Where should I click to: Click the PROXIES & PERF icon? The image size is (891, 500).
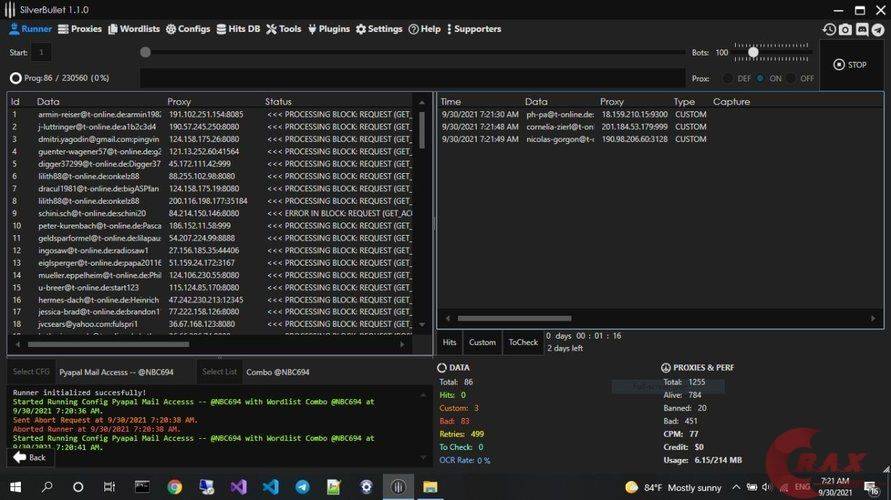(x=666, y=368)
